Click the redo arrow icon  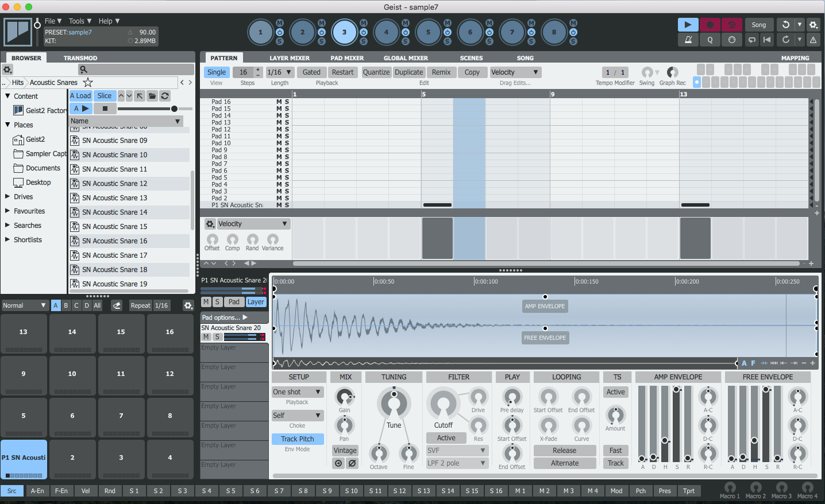(785, 40)
